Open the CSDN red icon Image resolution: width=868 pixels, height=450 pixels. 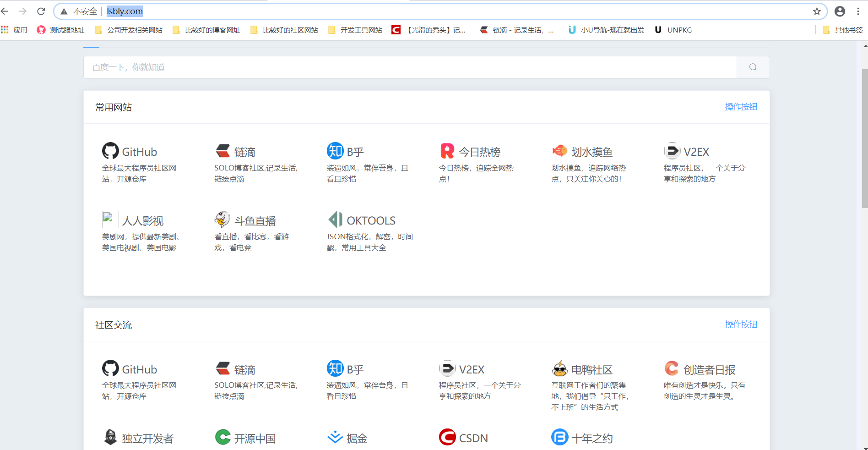447,437
